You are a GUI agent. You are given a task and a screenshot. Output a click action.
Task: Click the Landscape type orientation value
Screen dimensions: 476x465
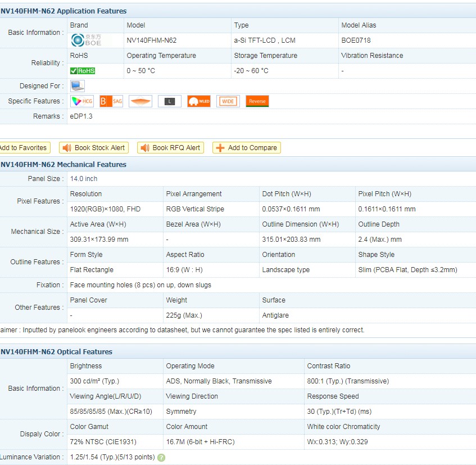point(285,270)
